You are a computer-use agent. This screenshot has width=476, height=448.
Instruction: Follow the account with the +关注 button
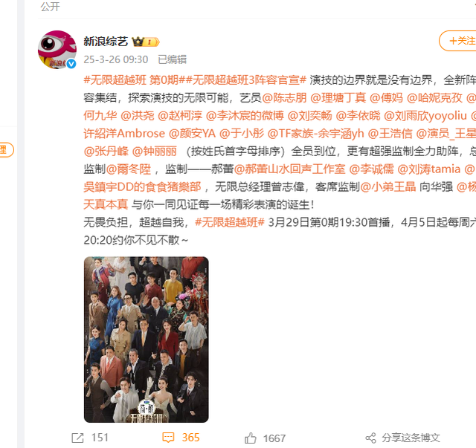click(458, 41)
